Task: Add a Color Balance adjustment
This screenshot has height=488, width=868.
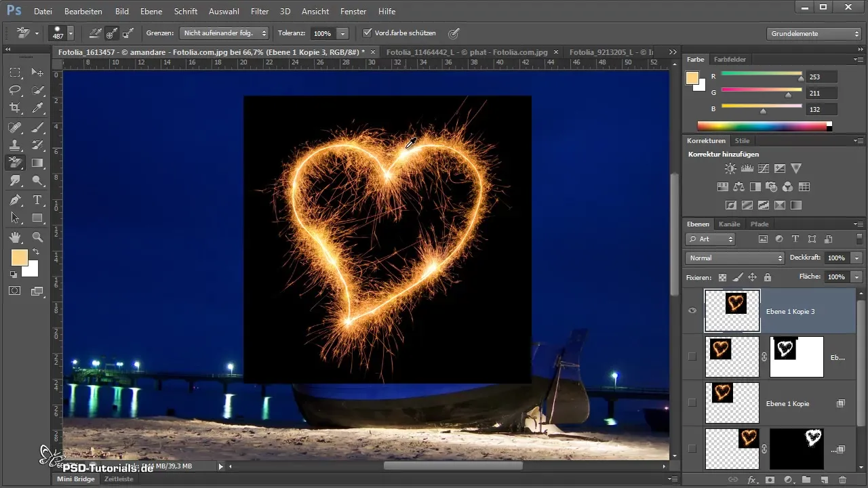Action: [x=738, y=186]
